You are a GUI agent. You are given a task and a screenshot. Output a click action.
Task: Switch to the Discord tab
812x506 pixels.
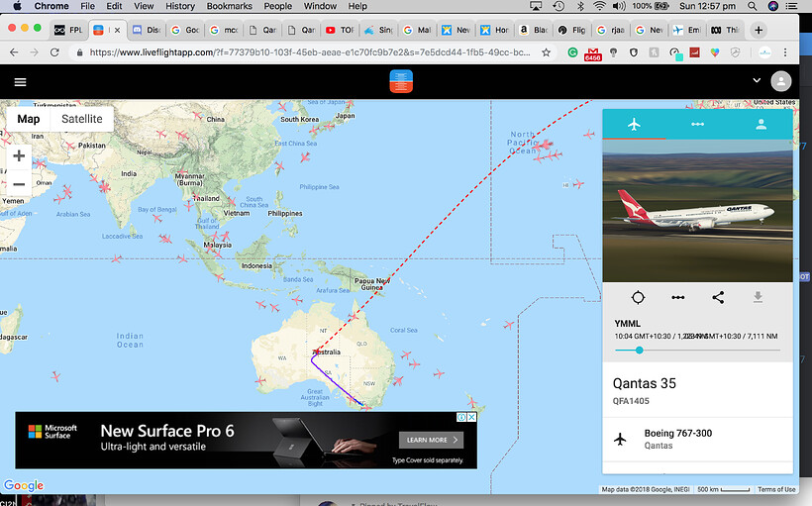tap(147, 30)
